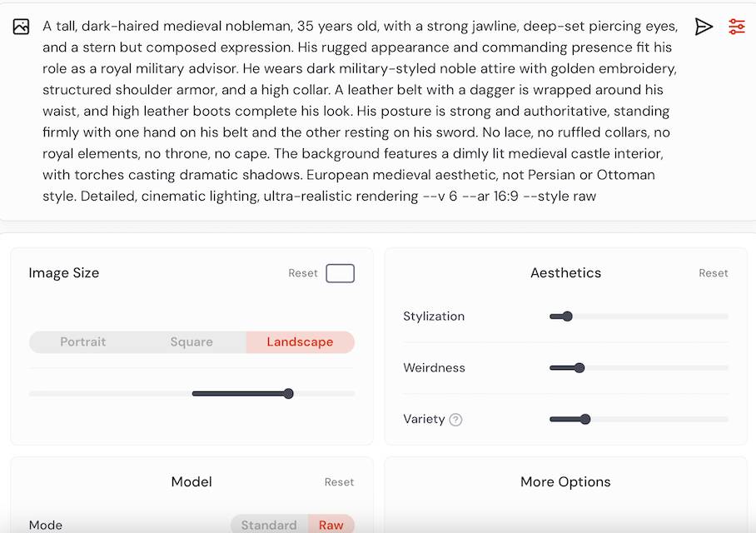Click the Variety slider track
The image size is (756, 533).
(x=658, y=420)
